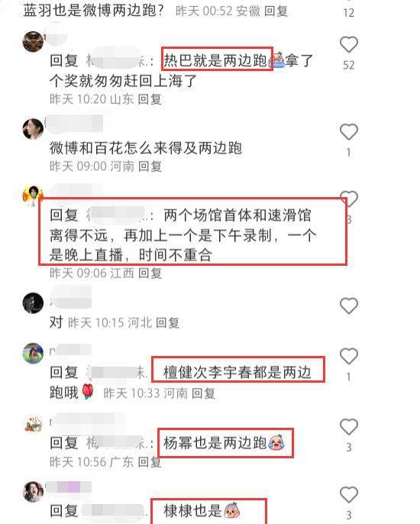
Task: Like the 棣棣也是 comment
Action: pos(349,495)
